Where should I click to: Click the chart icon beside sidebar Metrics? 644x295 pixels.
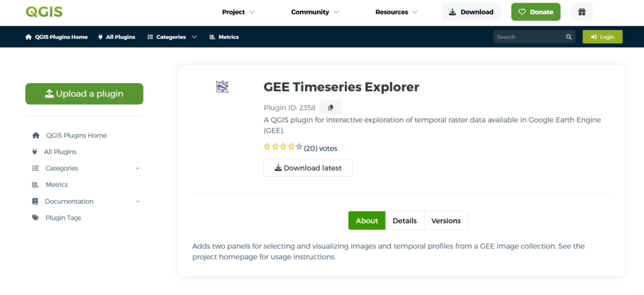tap(35, 185)
